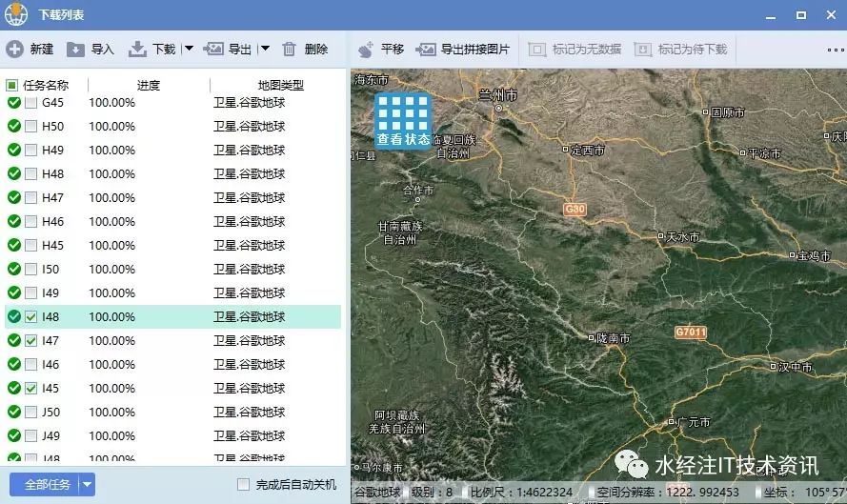Click green status icon for H47
The height and width of the screenshot is (504, 847).
pos(14,197)
